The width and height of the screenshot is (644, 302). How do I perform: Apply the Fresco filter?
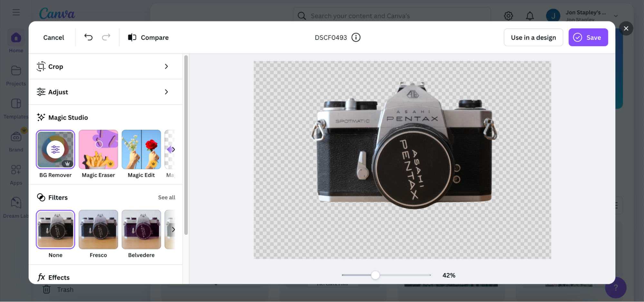(98, 230)
